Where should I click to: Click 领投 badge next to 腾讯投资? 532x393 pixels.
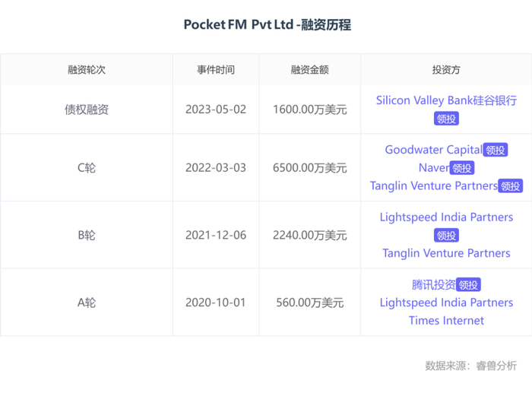tap(469, 285)
